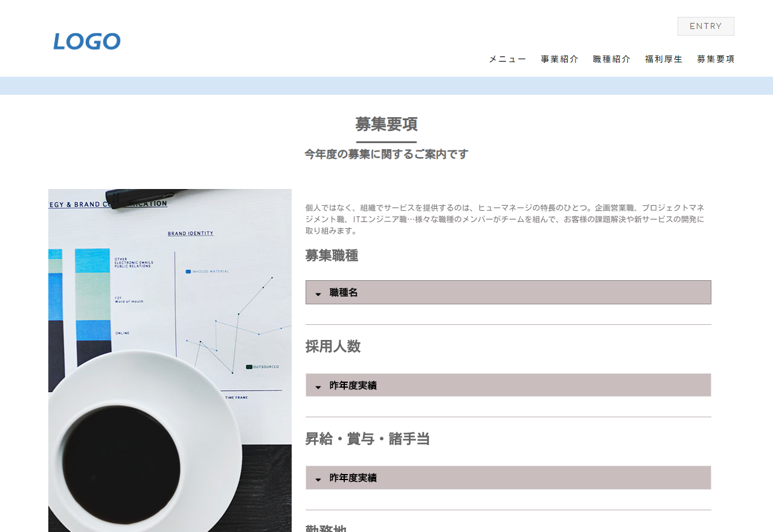Screen dimensions: 773x532
Task: Go to 事業紹介 in the navigation
Action: (559, 59)
